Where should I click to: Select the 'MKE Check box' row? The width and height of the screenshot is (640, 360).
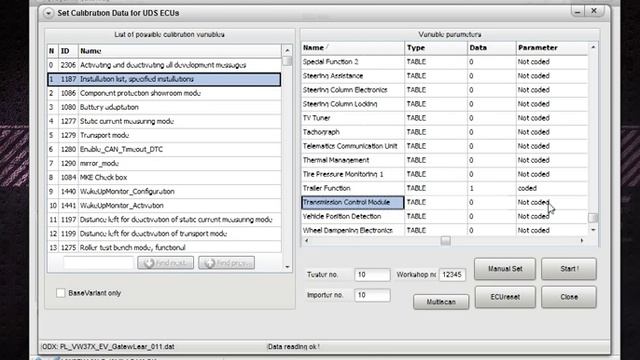pos(164,178)
